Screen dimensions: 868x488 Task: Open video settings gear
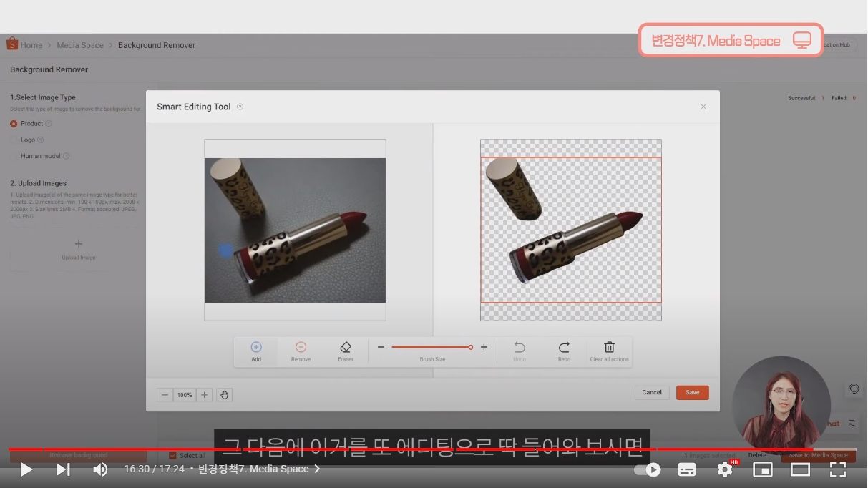pyautogui.click(x=725, y=469)
